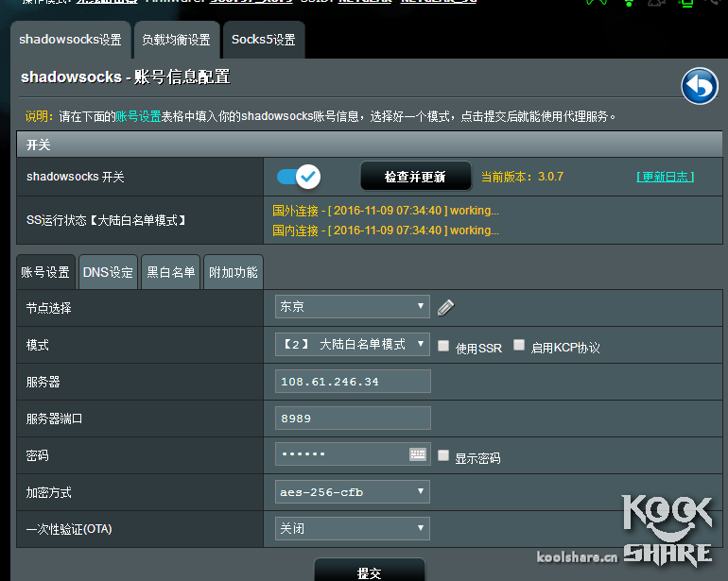Open the virtual keyboard icon in password field
728x581 pixels.
click(418, 454)
